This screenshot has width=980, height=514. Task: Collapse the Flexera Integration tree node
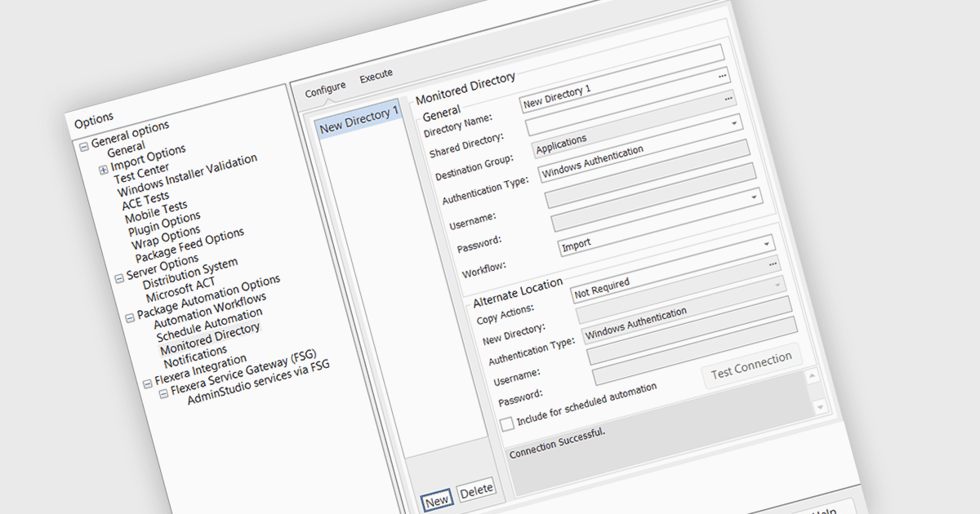coord(147,383)
